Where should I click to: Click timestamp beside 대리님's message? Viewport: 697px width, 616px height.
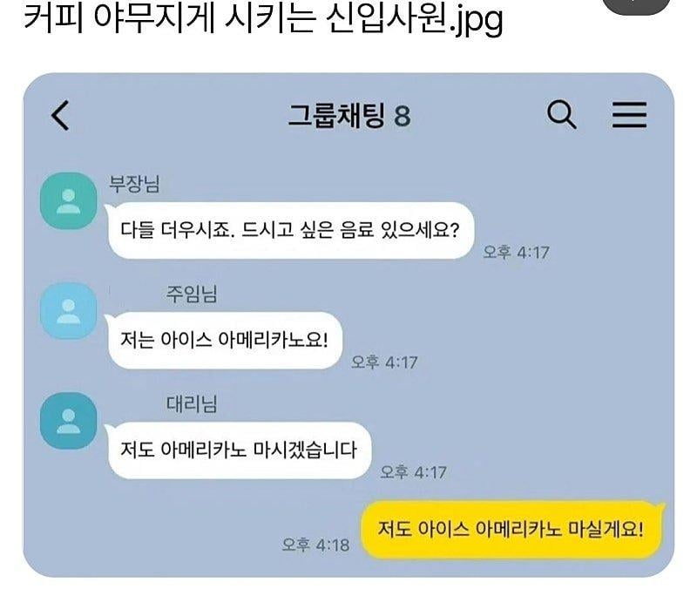[413, 472]
